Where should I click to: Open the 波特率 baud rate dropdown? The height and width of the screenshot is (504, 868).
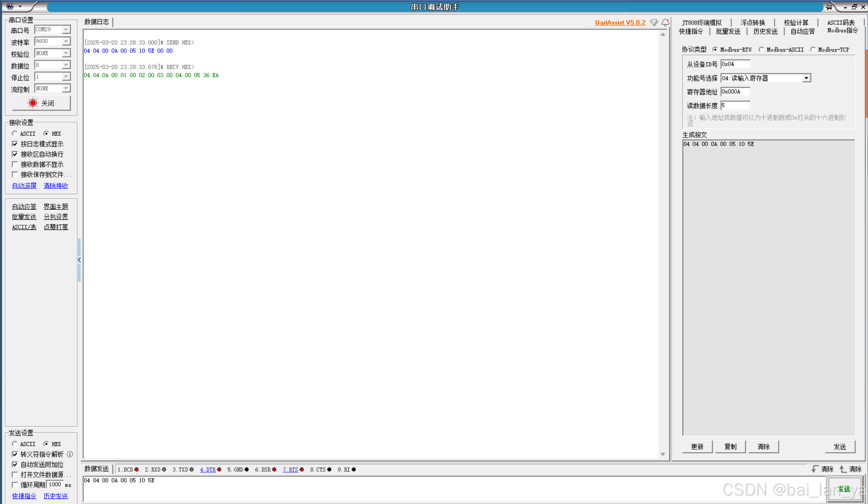pos(66,41)
